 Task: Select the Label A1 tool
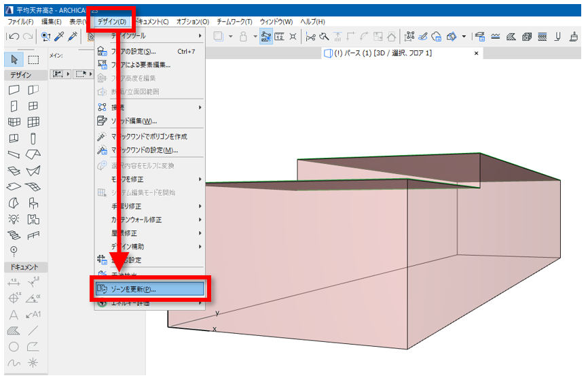point(33,315)
